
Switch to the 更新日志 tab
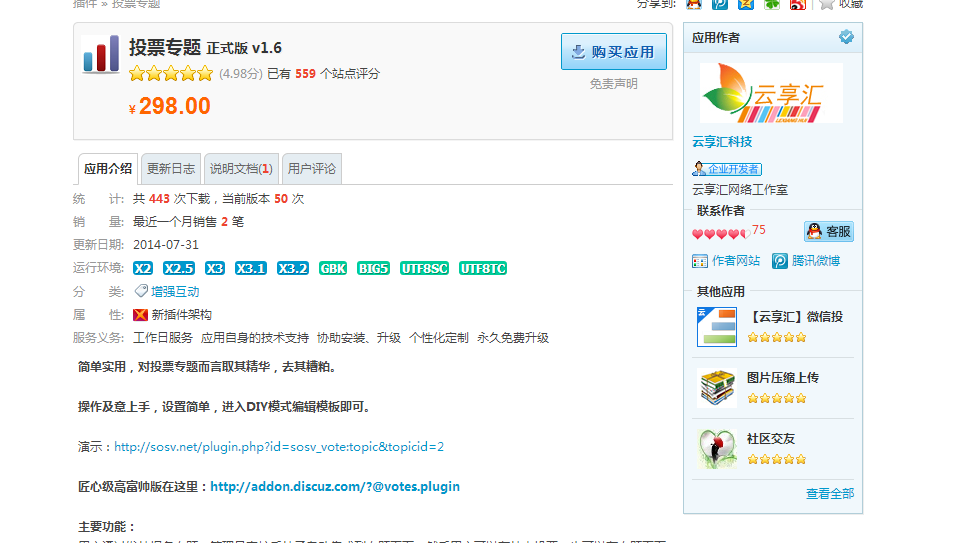(171, 169)
